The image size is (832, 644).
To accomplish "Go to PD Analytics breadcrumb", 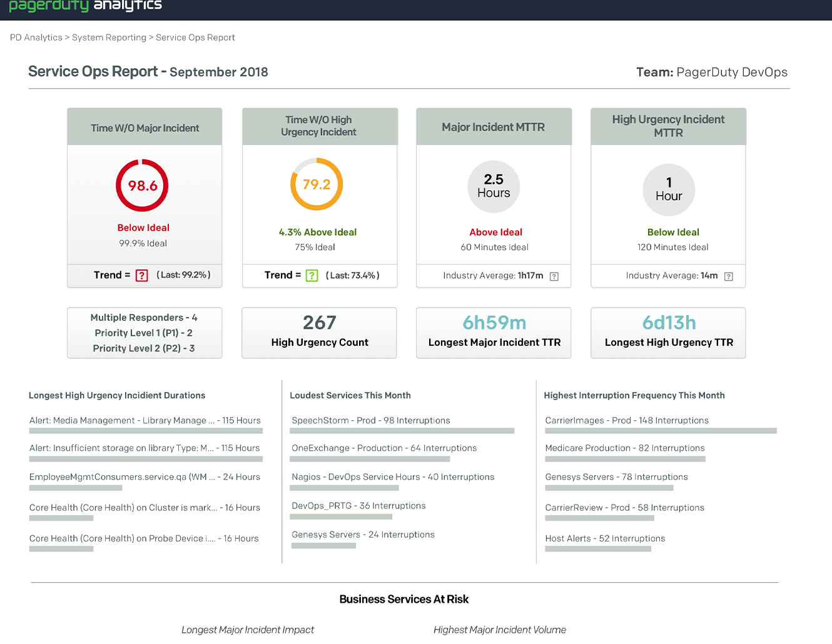I will 36,38.
